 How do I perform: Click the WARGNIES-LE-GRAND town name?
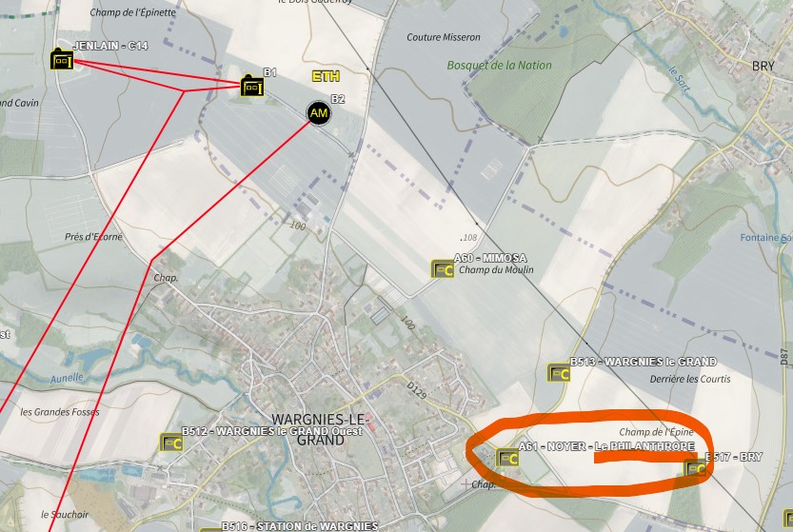(x=321, y=429)
